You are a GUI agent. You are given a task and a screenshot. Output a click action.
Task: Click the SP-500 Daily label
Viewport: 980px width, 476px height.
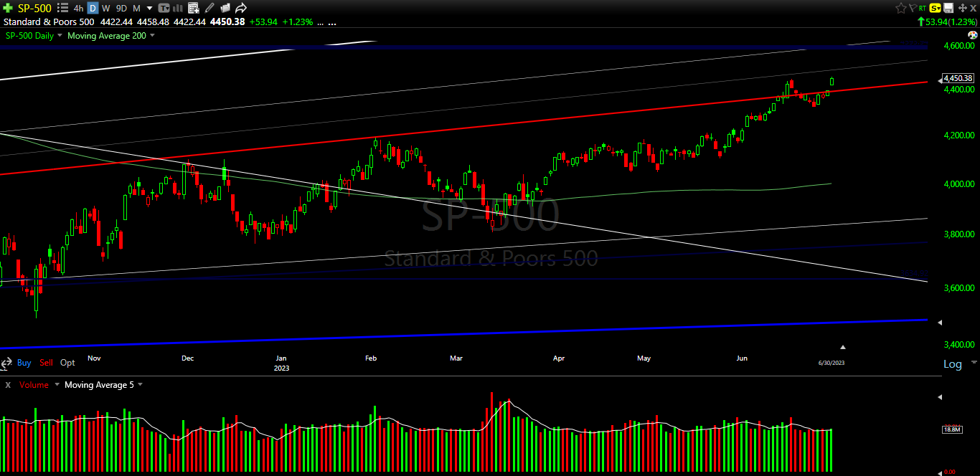click(29, 36)
